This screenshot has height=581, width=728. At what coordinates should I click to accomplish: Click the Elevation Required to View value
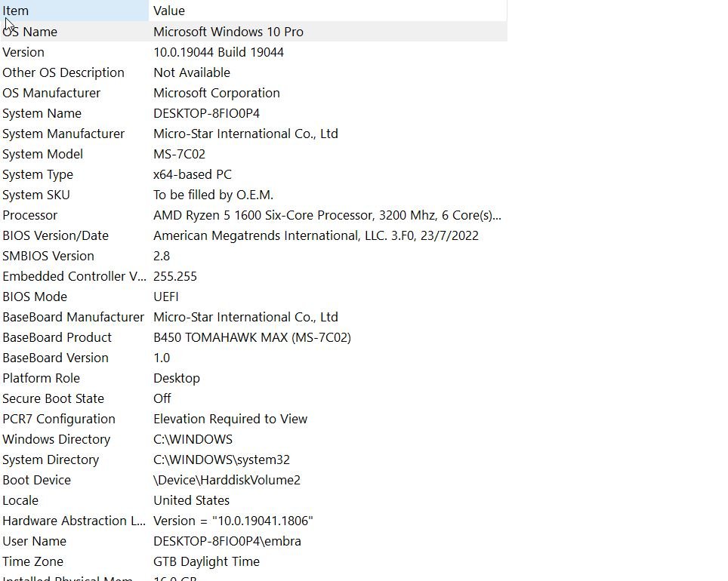coord(230,420)
